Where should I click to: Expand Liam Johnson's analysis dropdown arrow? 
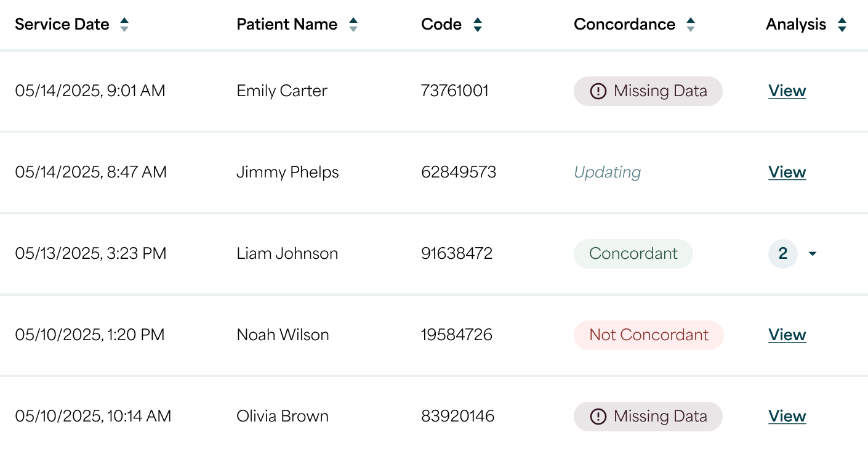(x=813, y=254)
